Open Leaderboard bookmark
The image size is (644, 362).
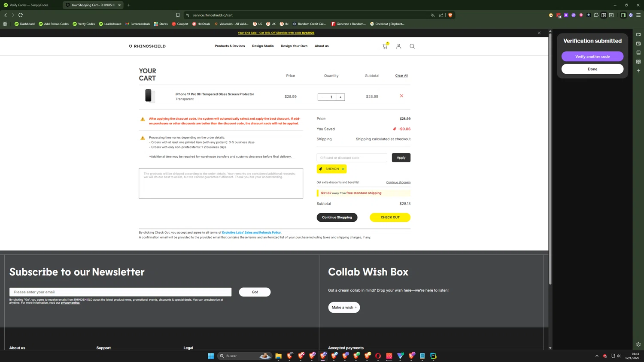click(110, 24)
